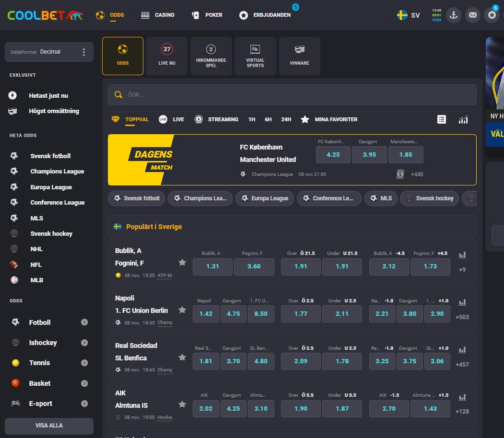504x438 pixels.
Task: Favorite the Napoli vs Union Berlin match
Action: pyautogui.click(x=182, y=310)
